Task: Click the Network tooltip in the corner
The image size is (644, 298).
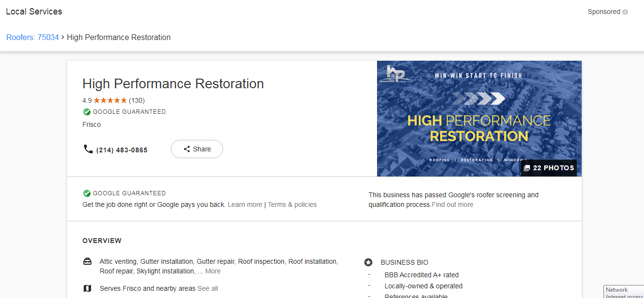Action: pyautogui.click(x=624, y=292)
